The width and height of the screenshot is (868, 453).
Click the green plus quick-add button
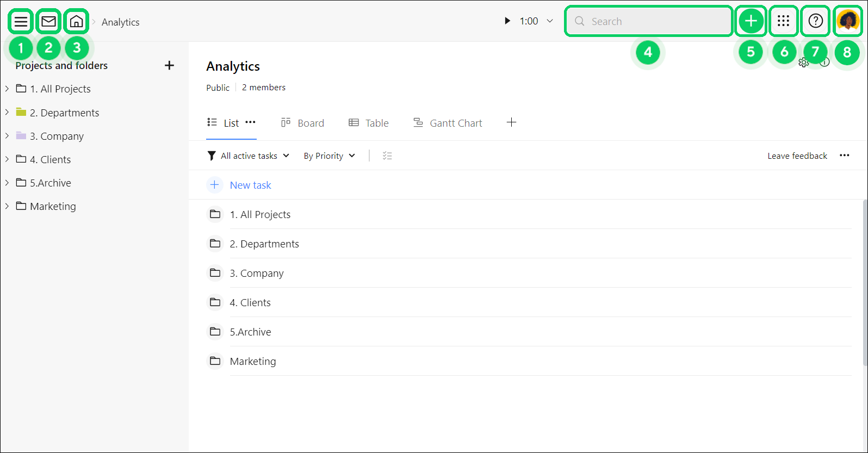click(x=751, y=21)
